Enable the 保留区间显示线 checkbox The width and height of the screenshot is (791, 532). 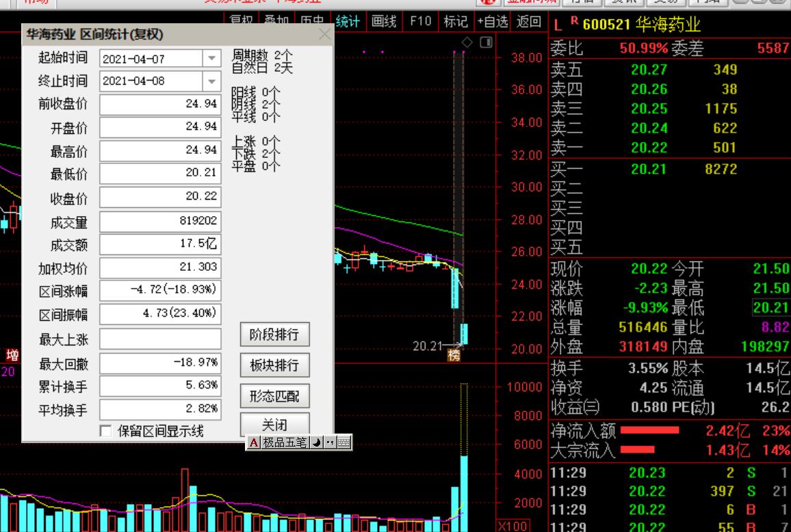[106, 431]
